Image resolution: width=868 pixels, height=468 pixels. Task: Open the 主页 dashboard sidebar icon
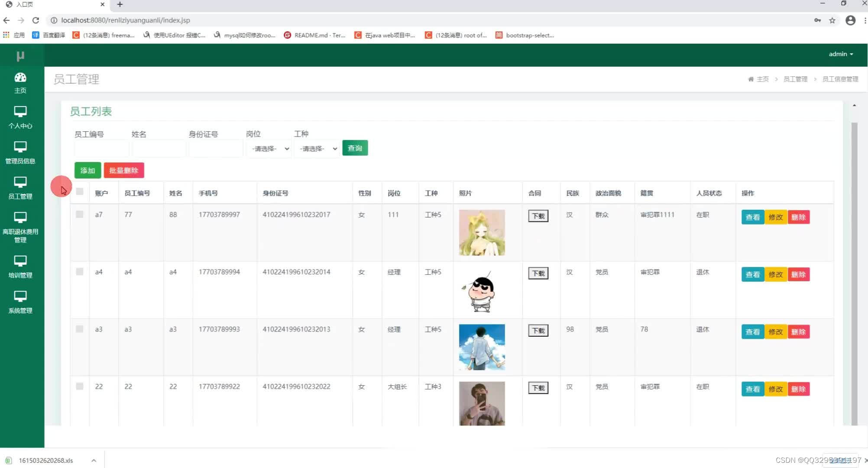20,82
